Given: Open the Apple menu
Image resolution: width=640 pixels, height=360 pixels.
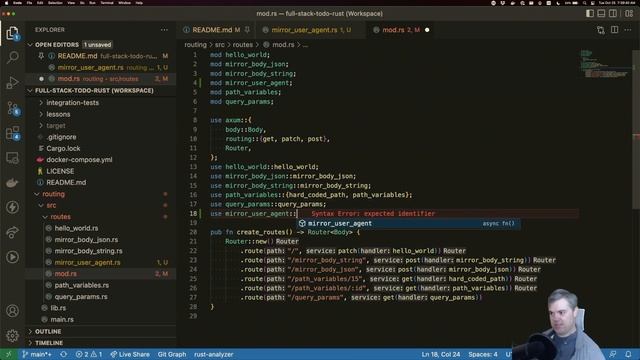Looking at the screenshot, I should click(6, 3).
